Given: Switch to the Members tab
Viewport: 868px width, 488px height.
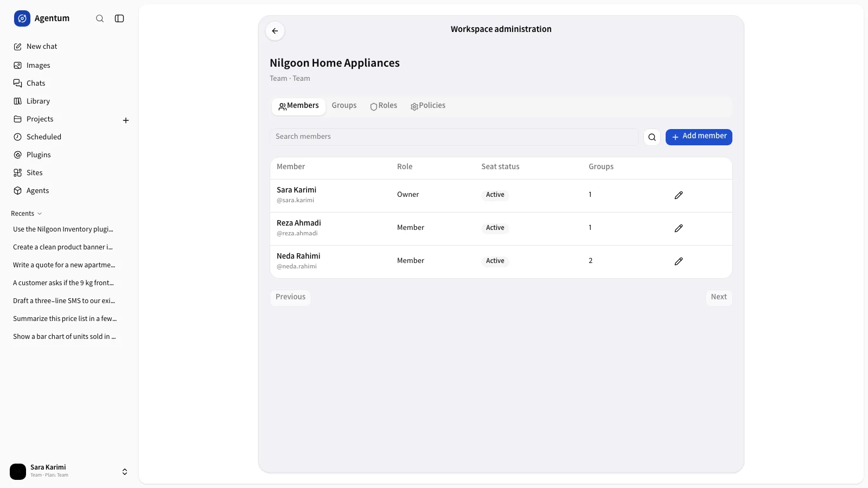Looking at the screenshot, I should pyautogui.click(x=298, y=106).
